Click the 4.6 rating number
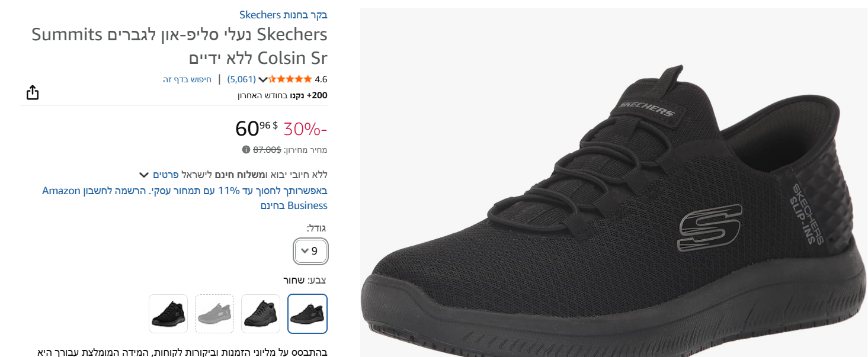This screenshot has height=357, width=868. [x=321, y=79]
